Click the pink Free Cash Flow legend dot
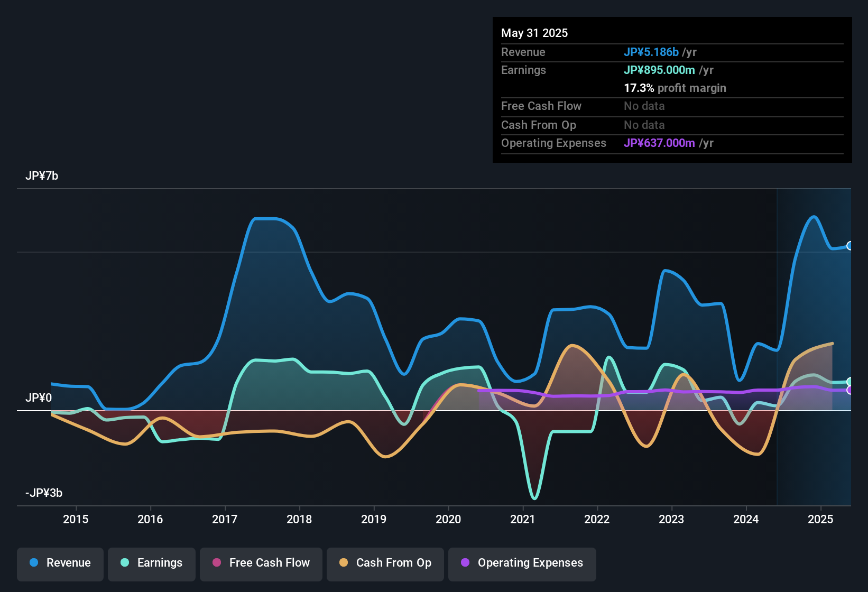 pyautogui.click(x=216, y=563)
